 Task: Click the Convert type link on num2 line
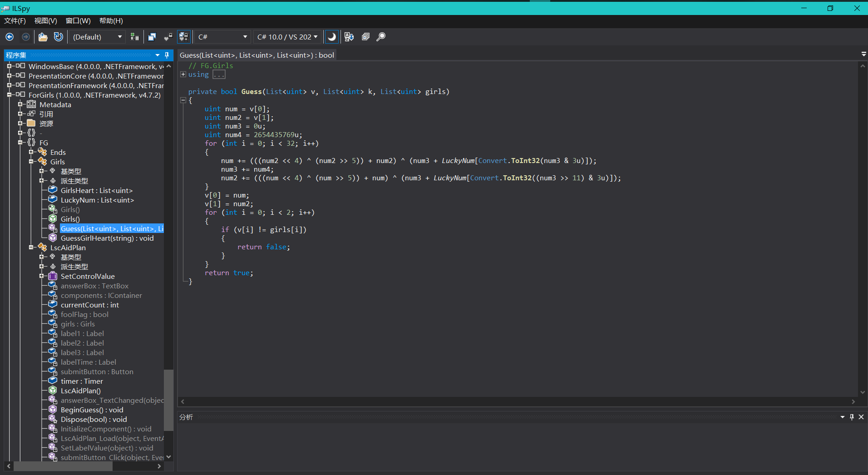(484, 178)
